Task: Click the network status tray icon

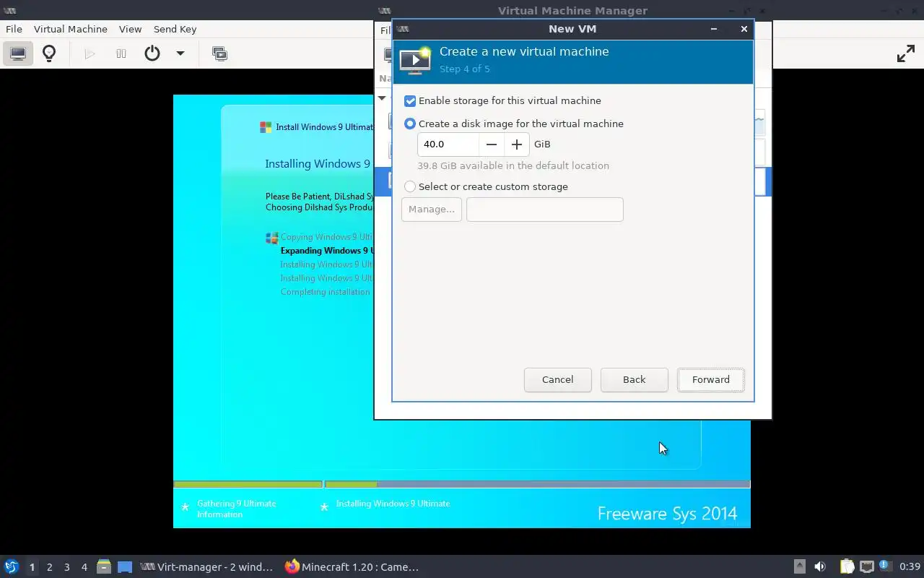Action: [x=866, y=567]
